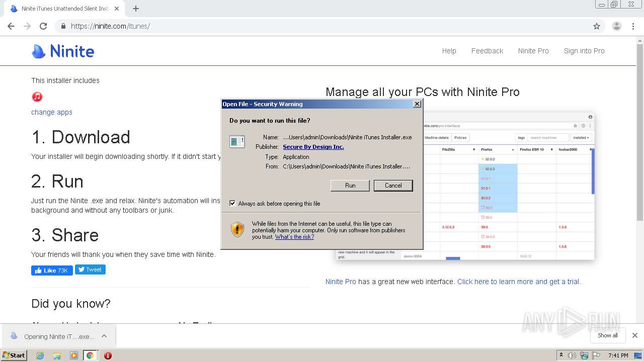Viewport: 644px width, 362px height.
Task: Expand the download item options chevron
Action: 104,336
